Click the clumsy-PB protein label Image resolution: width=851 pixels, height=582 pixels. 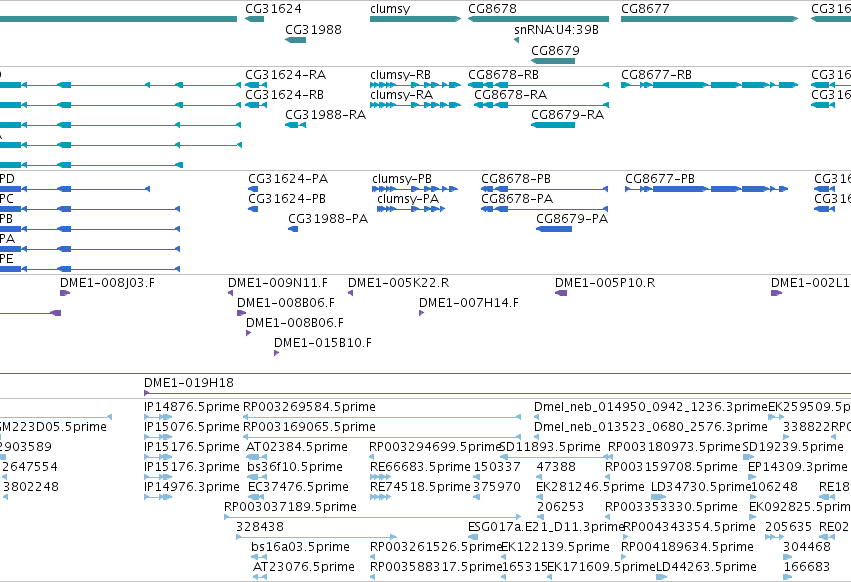402,179
